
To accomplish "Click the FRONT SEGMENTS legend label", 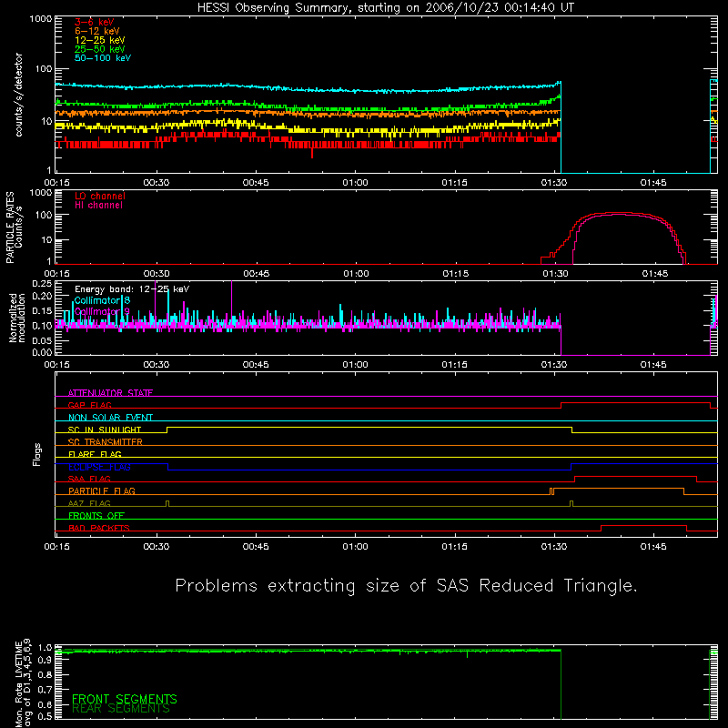I will (x=125, y=699).
